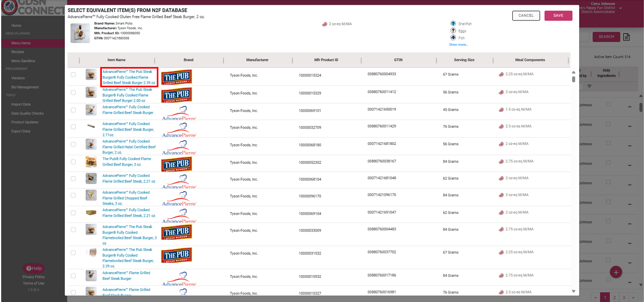Open Import Data in the sidebar

coord(21,104)
